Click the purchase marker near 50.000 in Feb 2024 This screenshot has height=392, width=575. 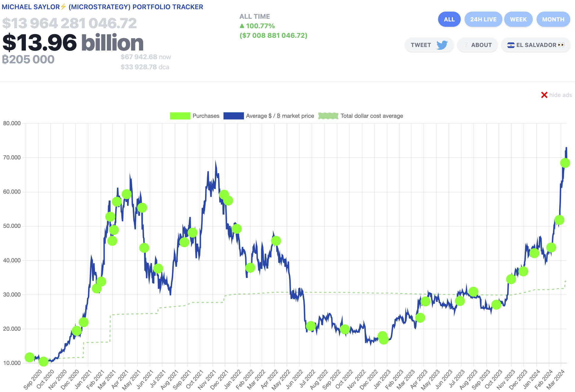559,220
